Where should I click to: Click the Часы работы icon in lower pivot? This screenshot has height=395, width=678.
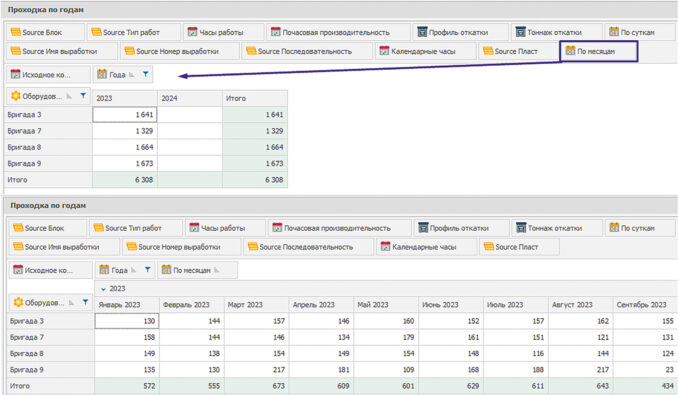click(195, 228)
